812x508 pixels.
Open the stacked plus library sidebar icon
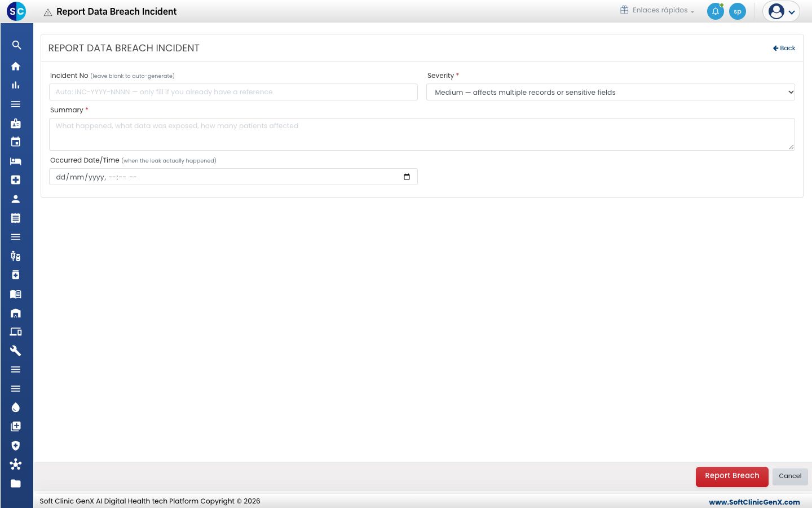pyautogui.click(x=16, y=427)
